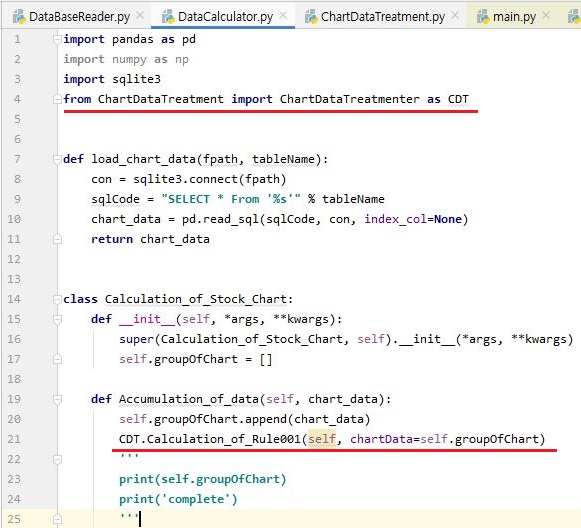This screenshot has width=581, height=528.
Task: Click "print('complete')" on line 24
Action: coord(178,499)
